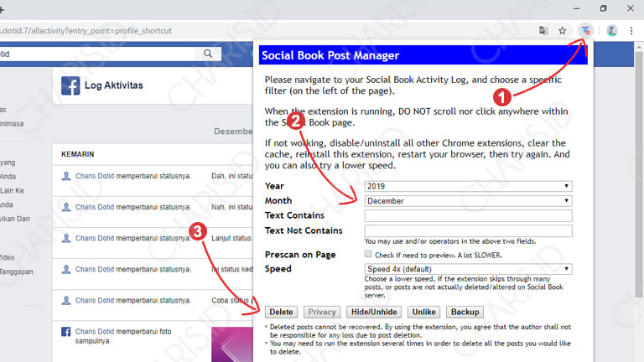Check the Prescan on Page checkbox
Viewport: 644px width, 362px height.
pos(368,254)
